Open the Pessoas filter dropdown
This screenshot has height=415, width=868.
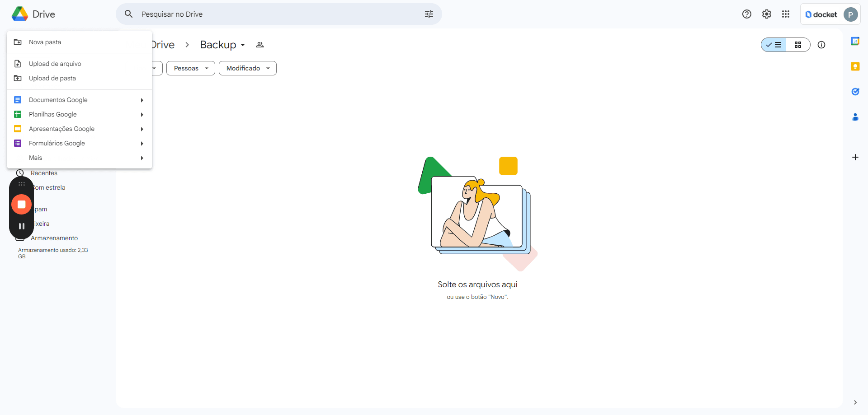(191, 68)
